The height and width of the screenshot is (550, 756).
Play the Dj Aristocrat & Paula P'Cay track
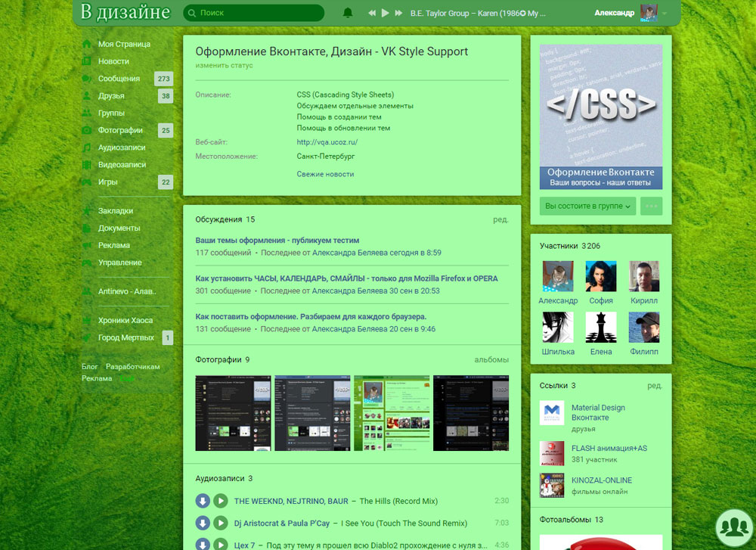click(221, 523)
